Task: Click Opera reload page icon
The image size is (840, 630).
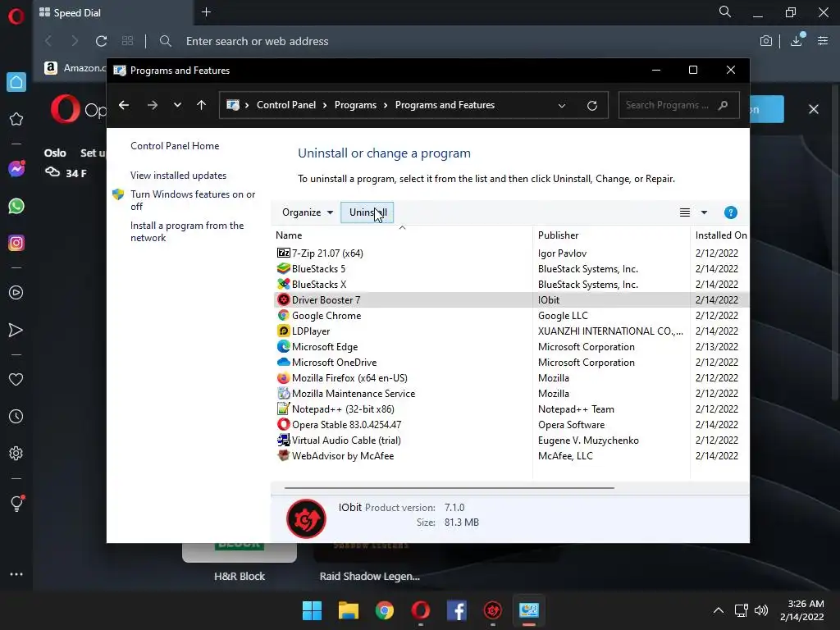Action: click(x=101, y=41)
